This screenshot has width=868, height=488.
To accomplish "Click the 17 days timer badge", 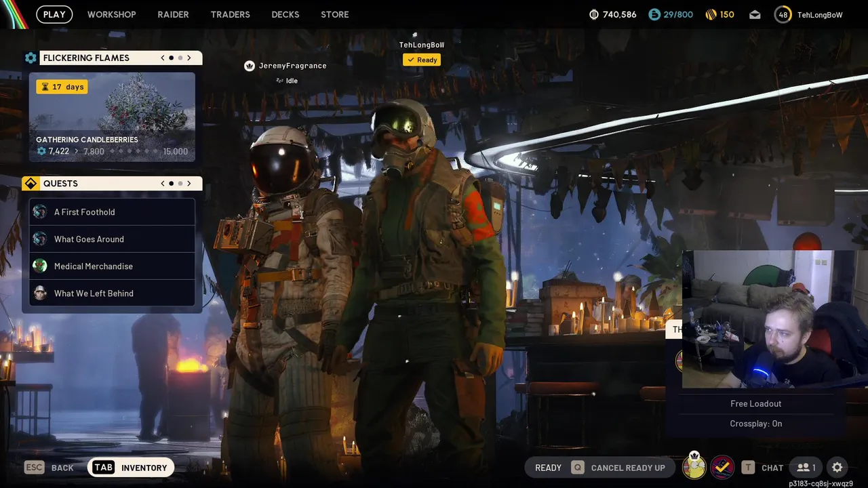I will click(62, 87).
